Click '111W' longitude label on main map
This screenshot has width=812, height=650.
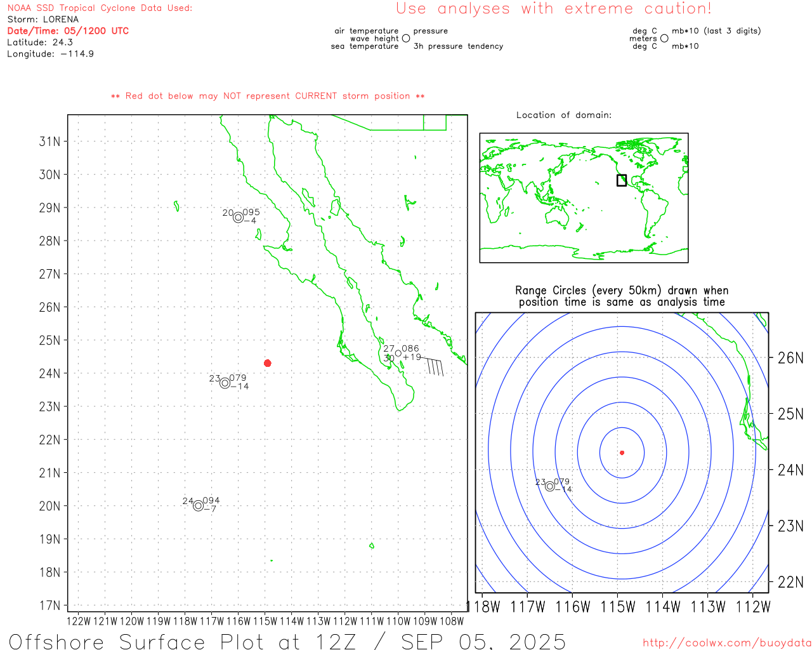click(x=372, y=621)
